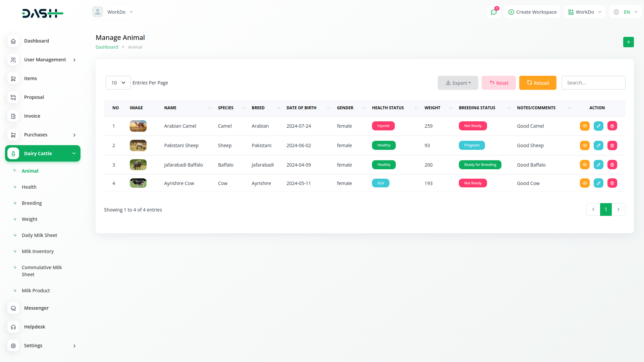Open the chat messages notification icon

pyautogui.click(x=494, y=12)
